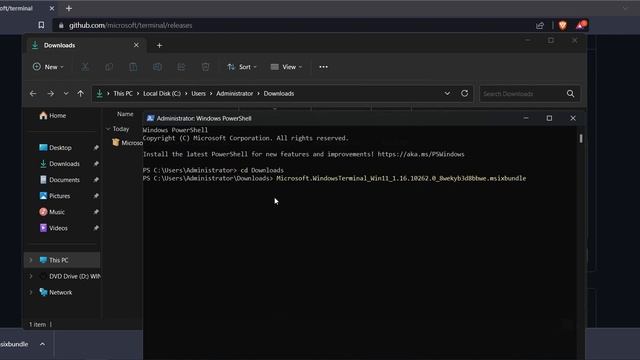Open Pictures in the Explorer sidebar

[59, 196]
